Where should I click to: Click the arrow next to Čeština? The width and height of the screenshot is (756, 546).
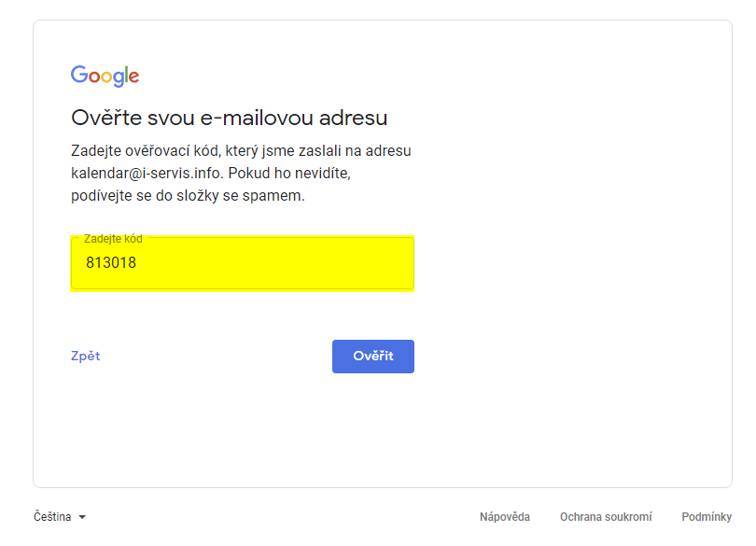(82, 517)
